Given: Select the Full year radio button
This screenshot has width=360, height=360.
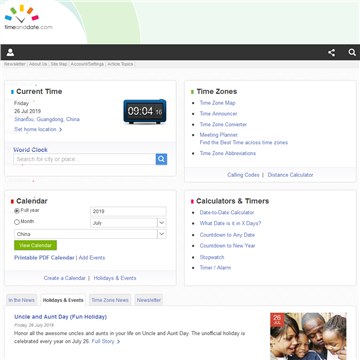Looking at the screenshot, I should (x=17, y=211).
